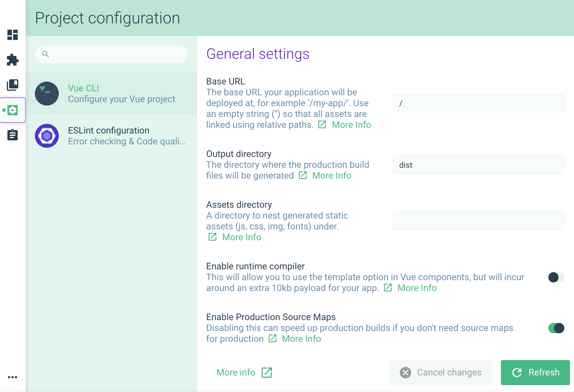Click the project settings gear icon
This screenshot has width=574, height=392.
(12, 110)
